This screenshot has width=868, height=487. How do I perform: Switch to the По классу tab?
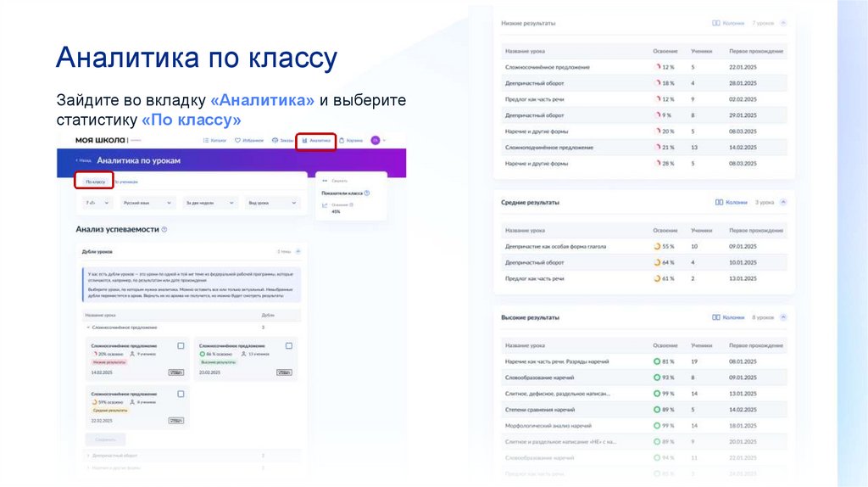point(95,182)
